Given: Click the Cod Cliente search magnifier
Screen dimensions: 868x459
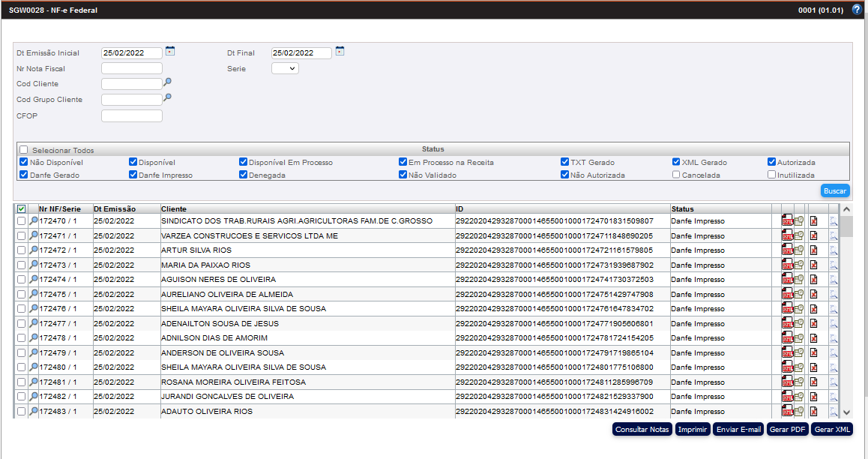Looking at the screenshot, I should coord(168,82).
